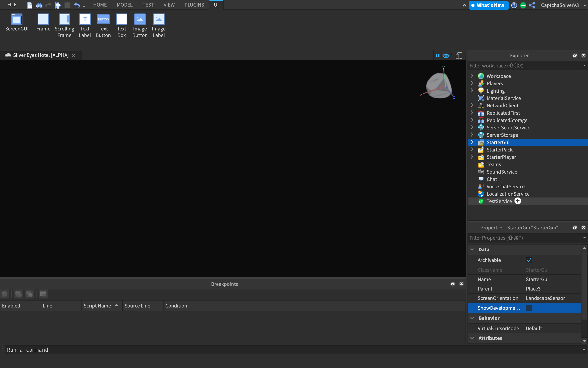
Task: Open Find with the binoculars icon
Action: pos(39,5)
